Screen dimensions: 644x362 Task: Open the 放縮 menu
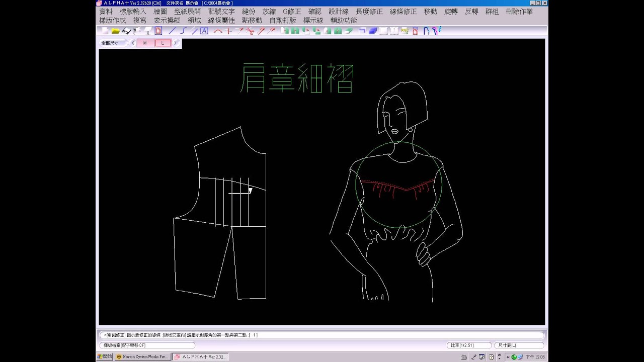click(269, 11)
